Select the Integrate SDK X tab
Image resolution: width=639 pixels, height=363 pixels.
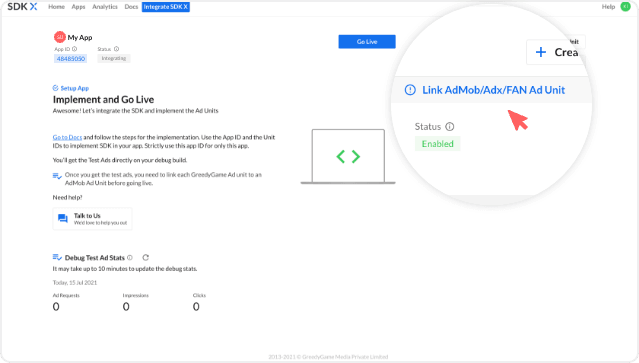tap(165, 7)
